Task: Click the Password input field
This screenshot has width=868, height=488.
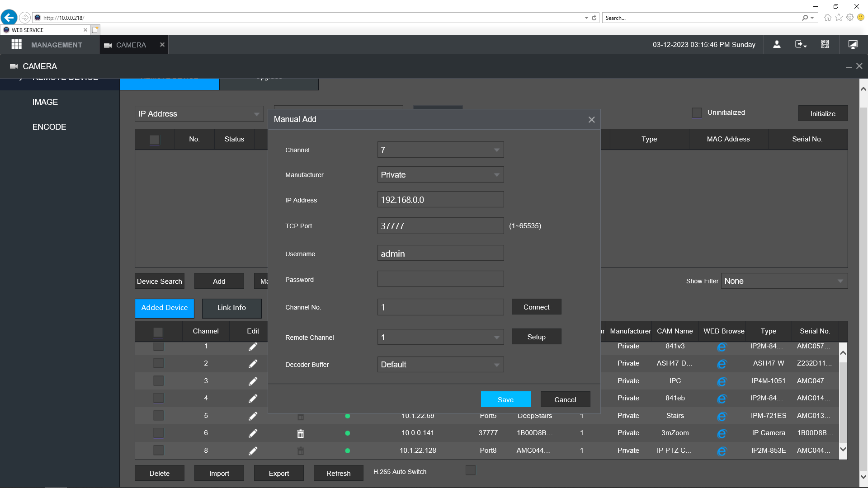Action: (440, 279)
